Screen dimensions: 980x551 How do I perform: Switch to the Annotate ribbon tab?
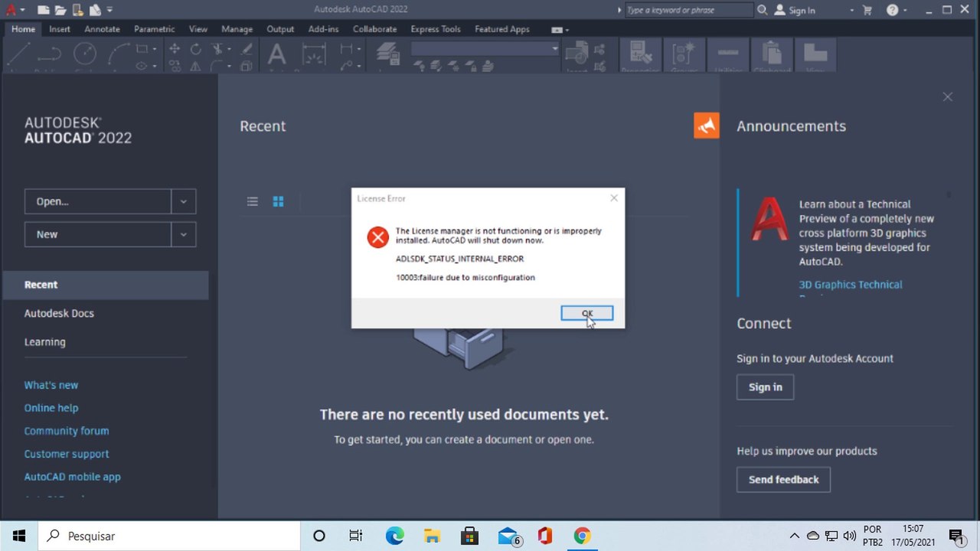click(102, 29)
